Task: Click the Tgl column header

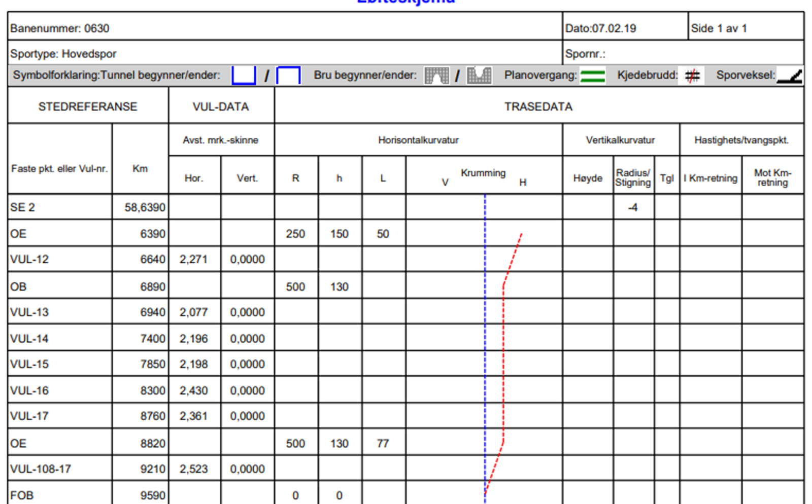Action: click(x=667, y=178)
